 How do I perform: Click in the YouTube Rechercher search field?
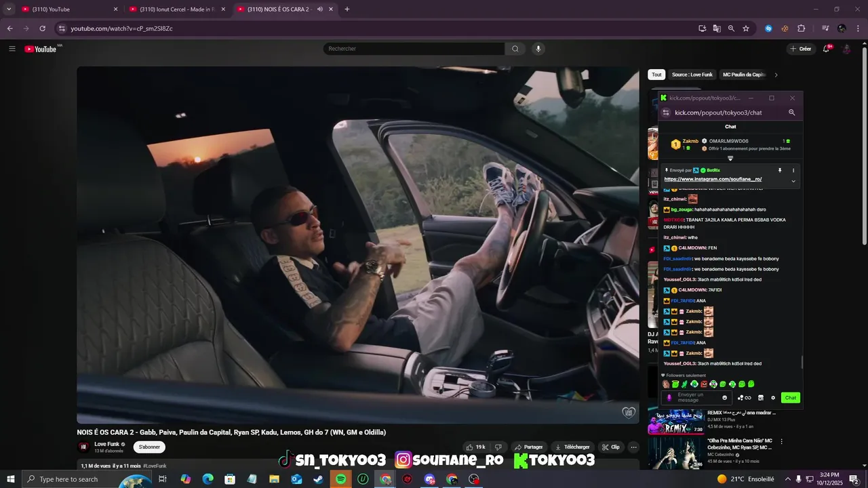414,49
